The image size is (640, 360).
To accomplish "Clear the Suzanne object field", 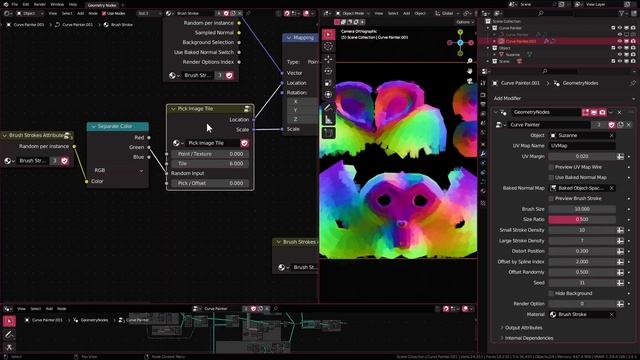I will (x=611, y=136).
